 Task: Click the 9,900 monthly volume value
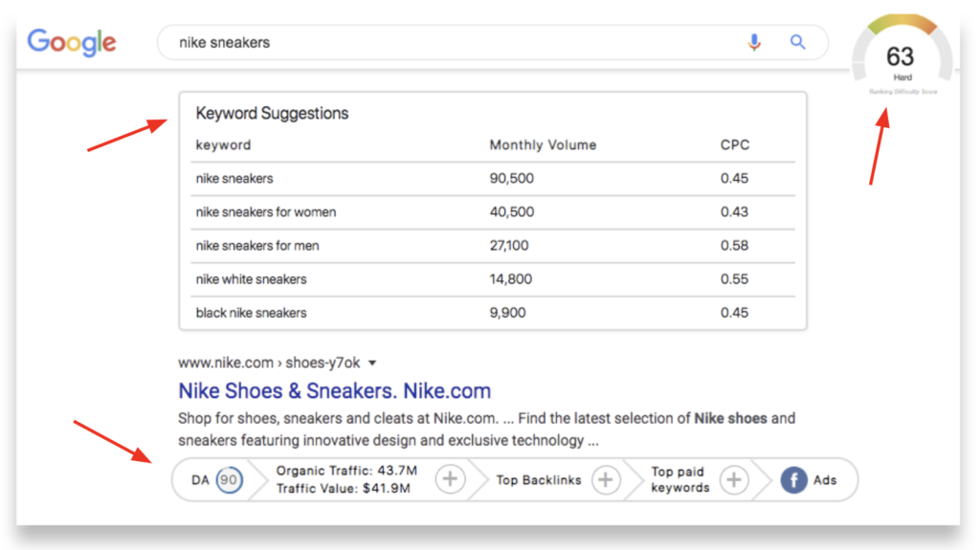click(x=507, y=313)
